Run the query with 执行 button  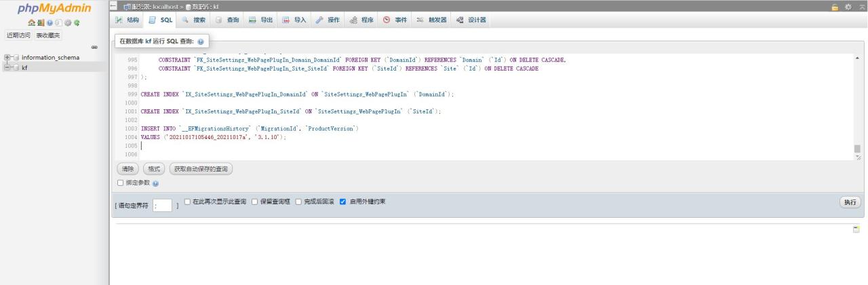[850, 202]
